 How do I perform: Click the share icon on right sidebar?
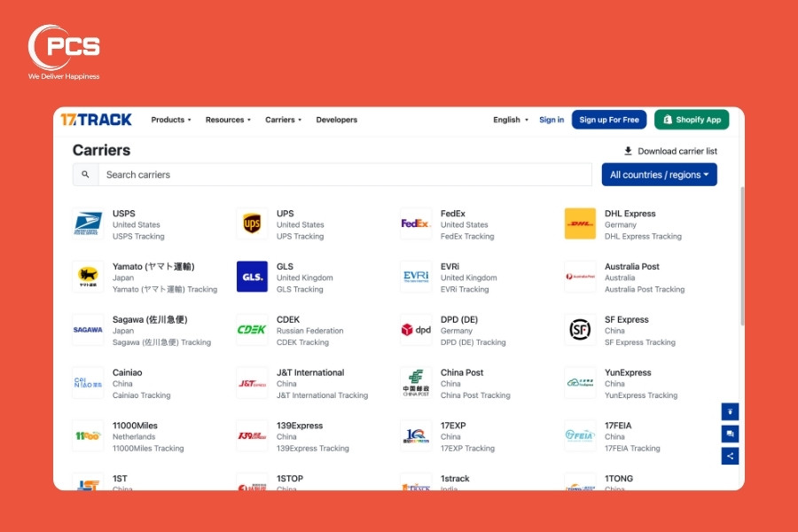click(730, 456)
